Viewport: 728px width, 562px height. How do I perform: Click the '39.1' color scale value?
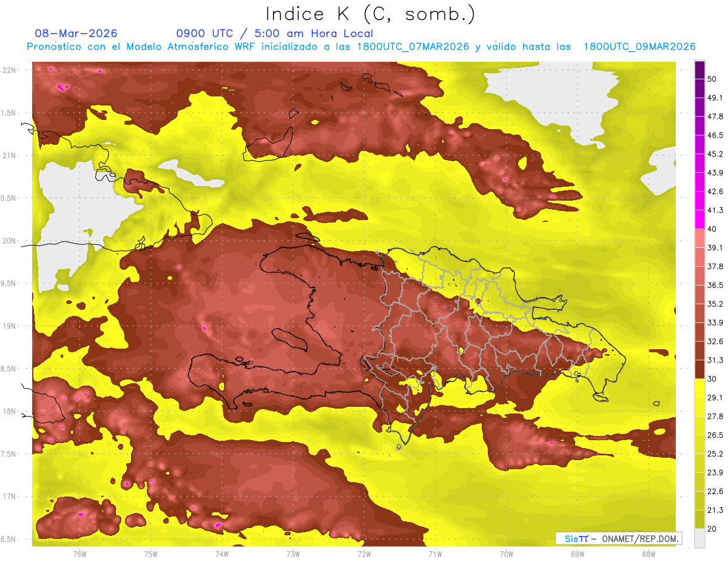tap(715, 248)
